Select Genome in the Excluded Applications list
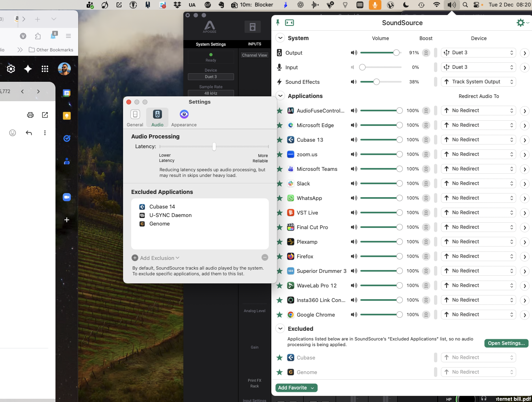532x402 pixels. tap(160, 224)
